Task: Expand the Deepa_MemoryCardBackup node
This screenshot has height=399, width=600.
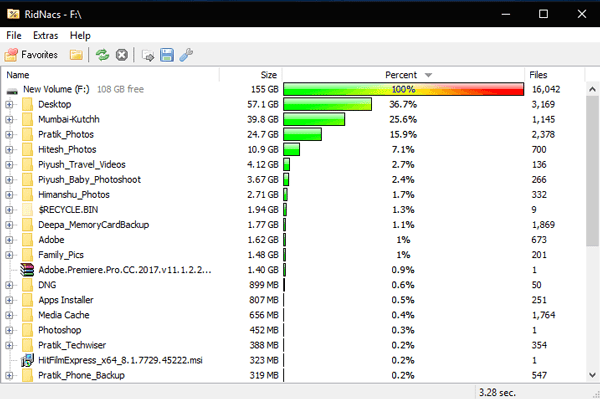Action: click(9, 225)
